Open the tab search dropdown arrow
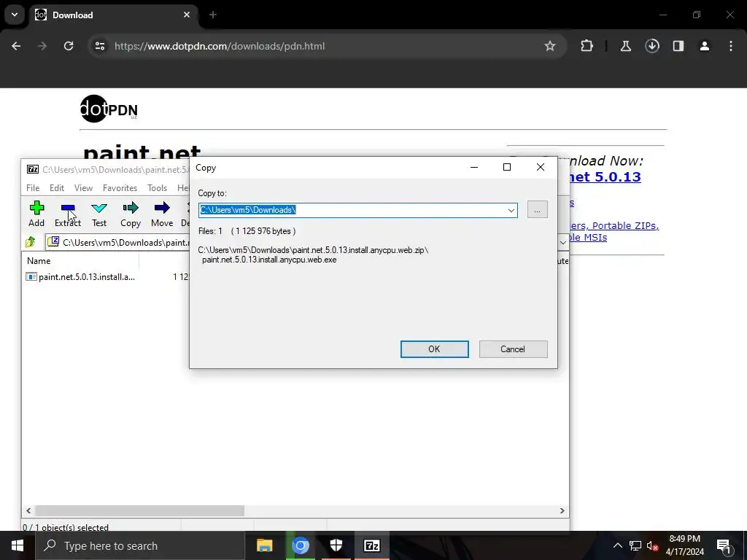Image resolution: width=747 pixels, height=560 pixels. click(15, 15)
